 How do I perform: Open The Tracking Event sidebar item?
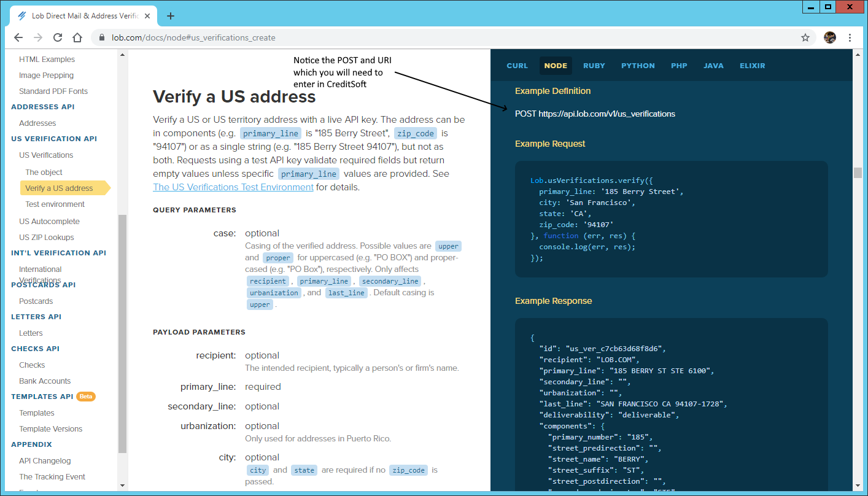click(52, 477)
